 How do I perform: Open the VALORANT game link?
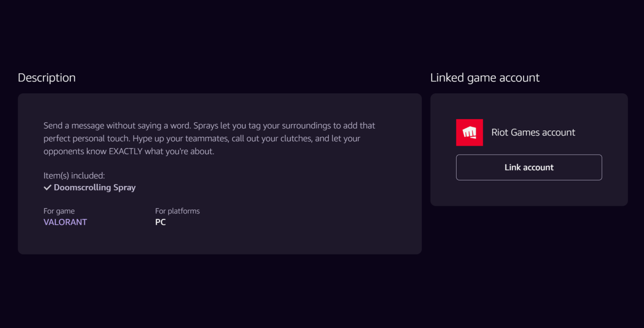[x=65, y=222]
